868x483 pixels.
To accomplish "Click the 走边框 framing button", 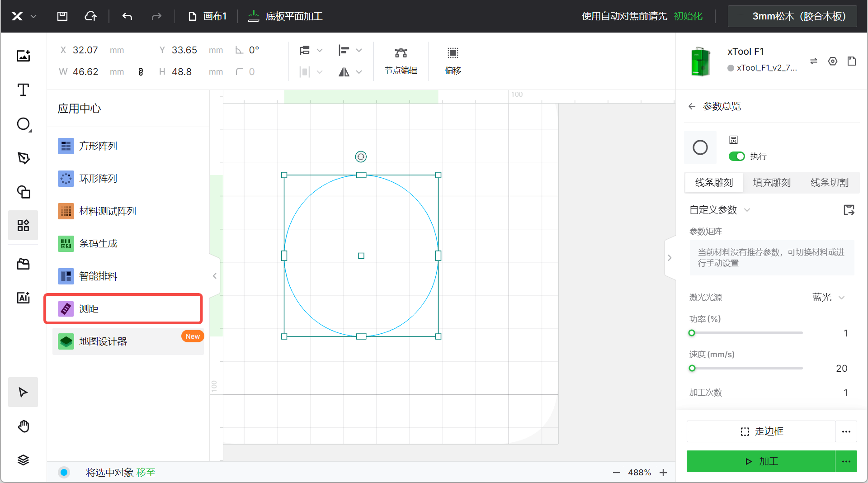I will coord(760,431).
